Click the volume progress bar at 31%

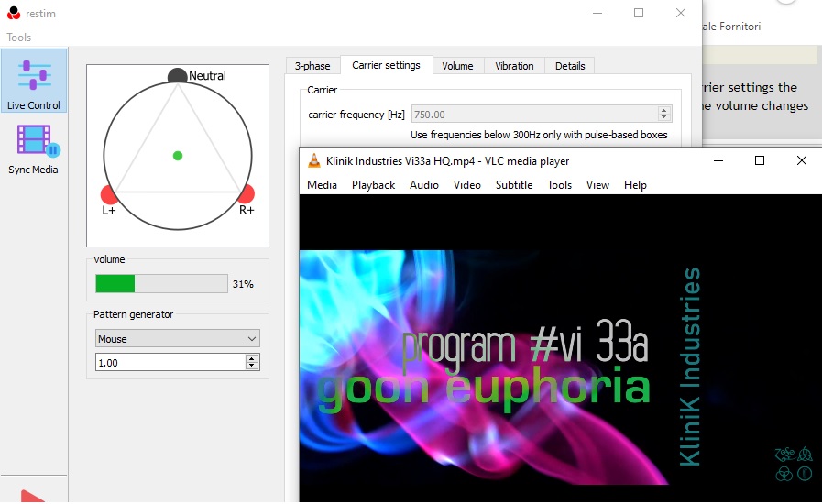[161, 284]
